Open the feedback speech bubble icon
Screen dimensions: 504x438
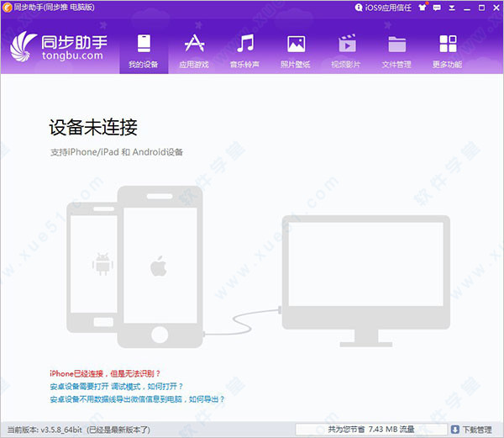pos(437,8)
